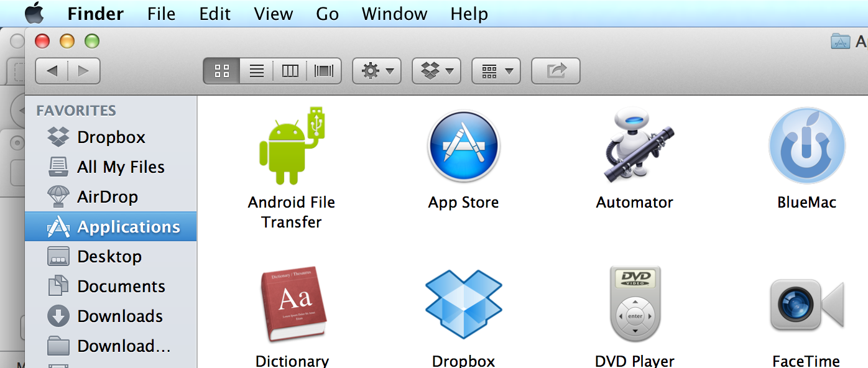This screenshot has width=868, height=368.
Task: Click the BlueMac name label
Action: click(807, 203)
